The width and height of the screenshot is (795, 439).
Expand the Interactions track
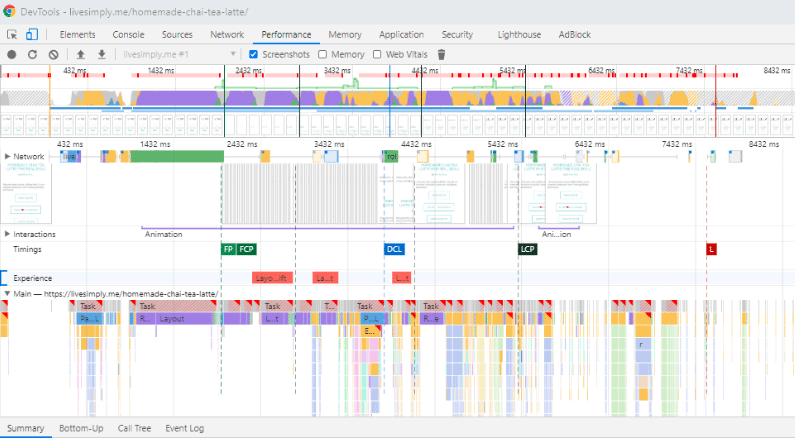[x=8, y=234]
